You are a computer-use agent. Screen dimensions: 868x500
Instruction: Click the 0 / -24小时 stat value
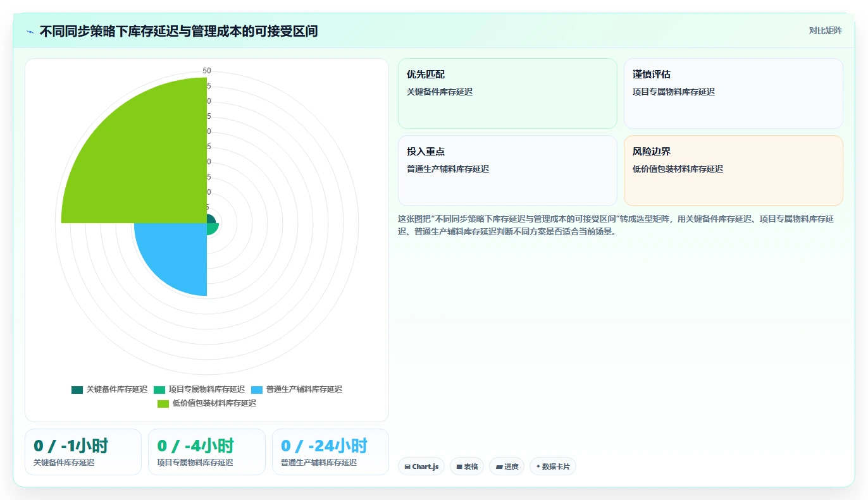click(324, 446)
